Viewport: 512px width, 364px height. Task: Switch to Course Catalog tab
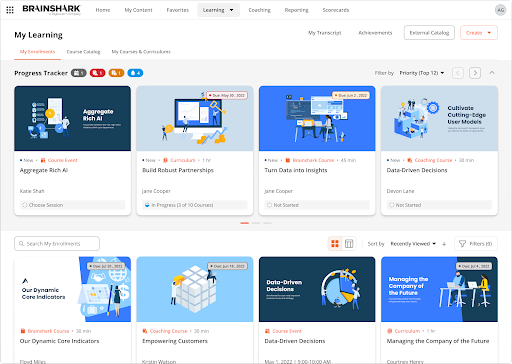pyautogui.click(x=83, y=52)
